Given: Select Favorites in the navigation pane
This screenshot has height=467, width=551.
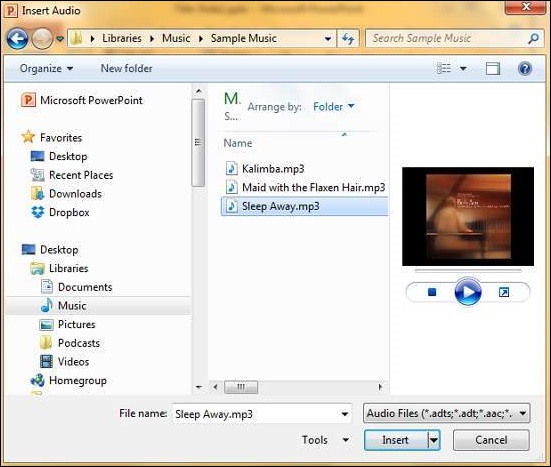Looking at the screenshot, I should coord(61,138).
